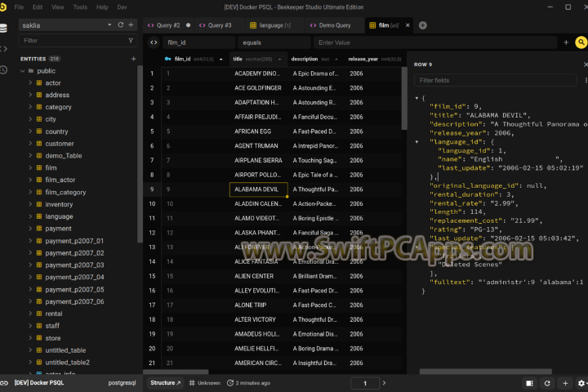
Task: Add a new database using plus beside saklia
Action: click(131, 24)
